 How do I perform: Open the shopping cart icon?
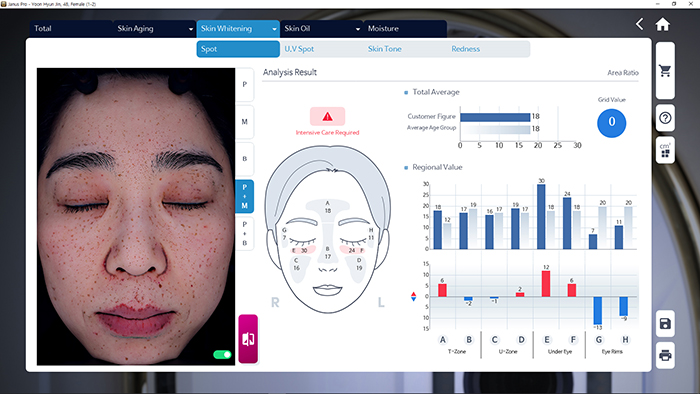[665, 71]
